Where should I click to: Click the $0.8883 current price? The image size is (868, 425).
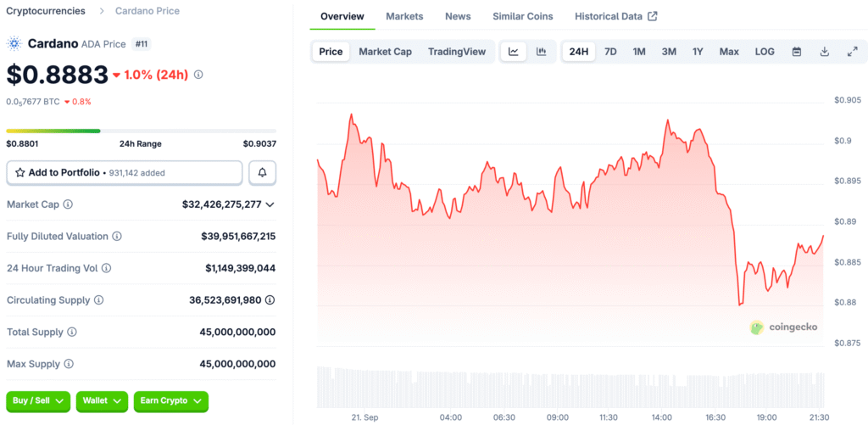pyautogui.click(x=57, y=75)
